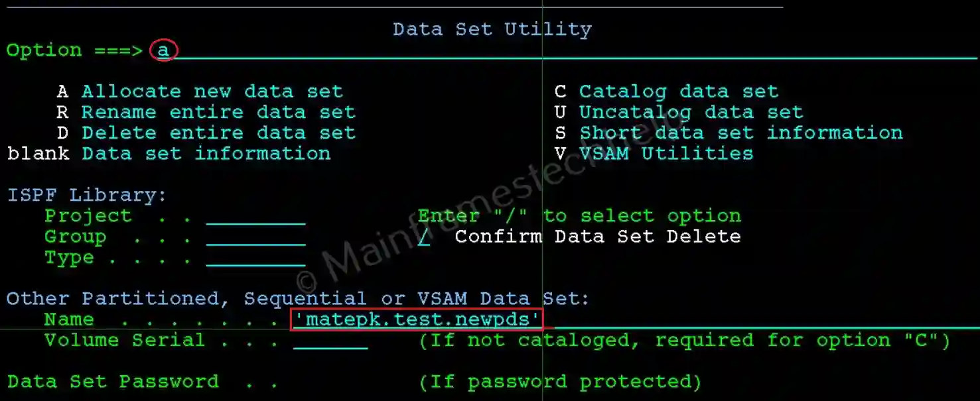The width and height of the screenshot is (980, 401).
Task: Select blank Data set information option
Action: point(169,153)
